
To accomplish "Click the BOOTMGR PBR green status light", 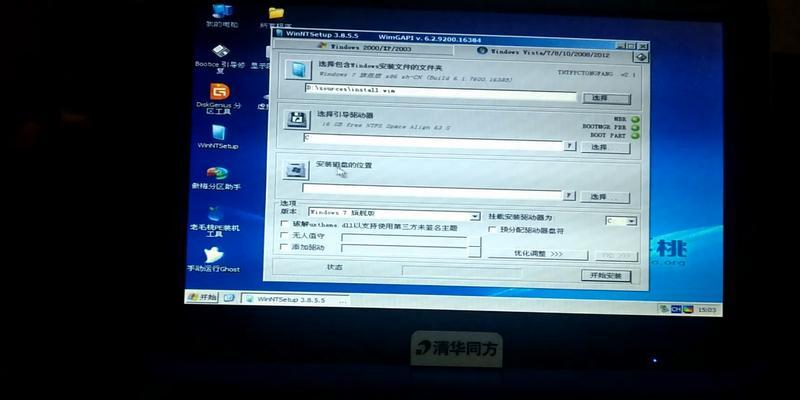I will tap(635, 128).
